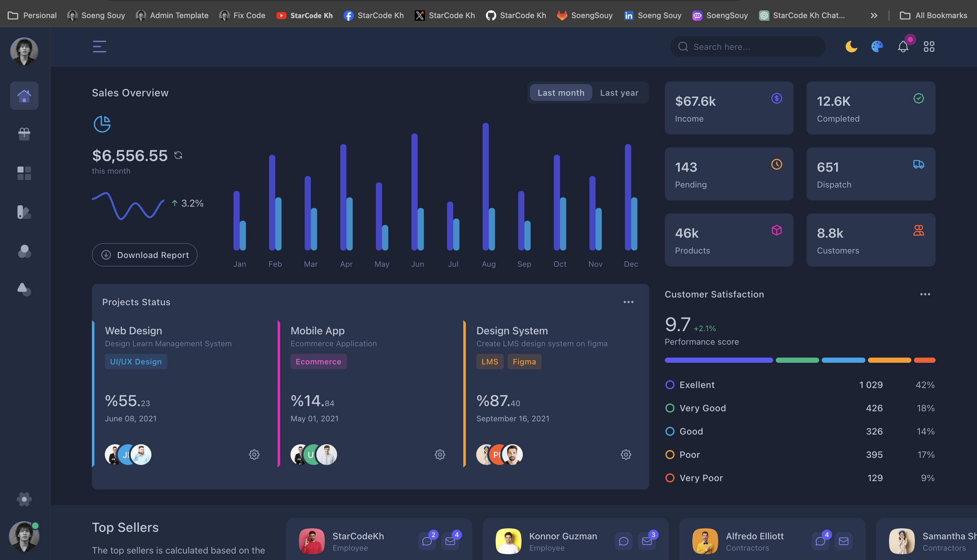This screenshot has width=977, height=560.
Task: Click the Aug bar in sales chart
Action: [x=486, y=187]
